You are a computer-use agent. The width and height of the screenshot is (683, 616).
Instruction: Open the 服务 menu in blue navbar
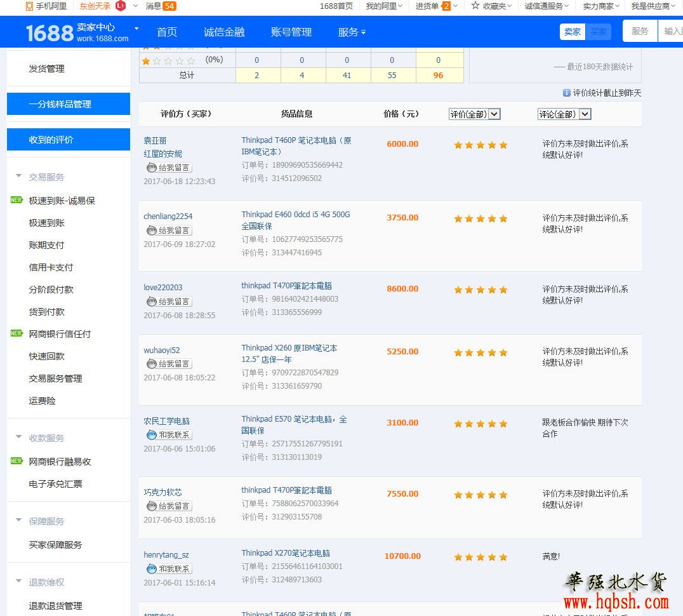(352, 32)
